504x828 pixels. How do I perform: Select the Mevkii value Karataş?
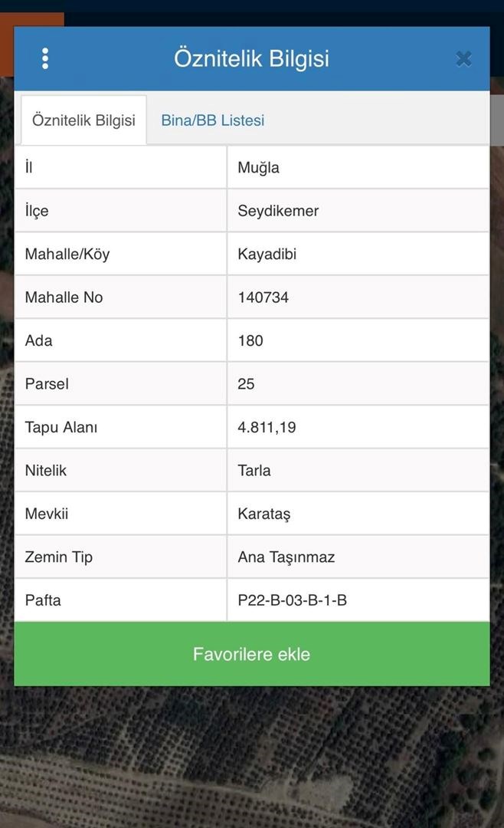click(264, 514)
